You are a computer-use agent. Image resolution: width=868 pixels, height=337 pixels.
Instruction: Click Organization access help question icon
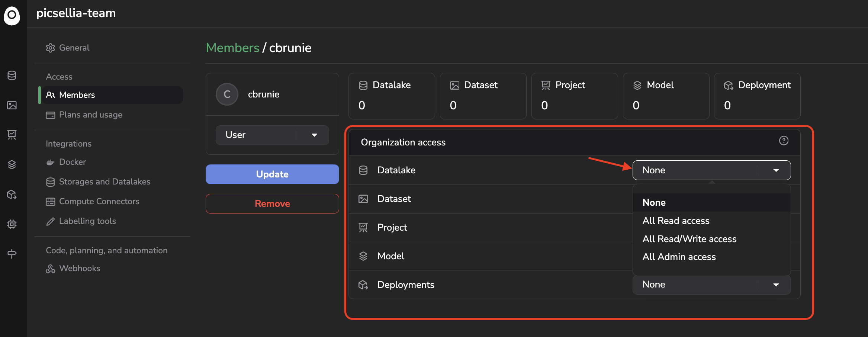(x=784, y=141)
